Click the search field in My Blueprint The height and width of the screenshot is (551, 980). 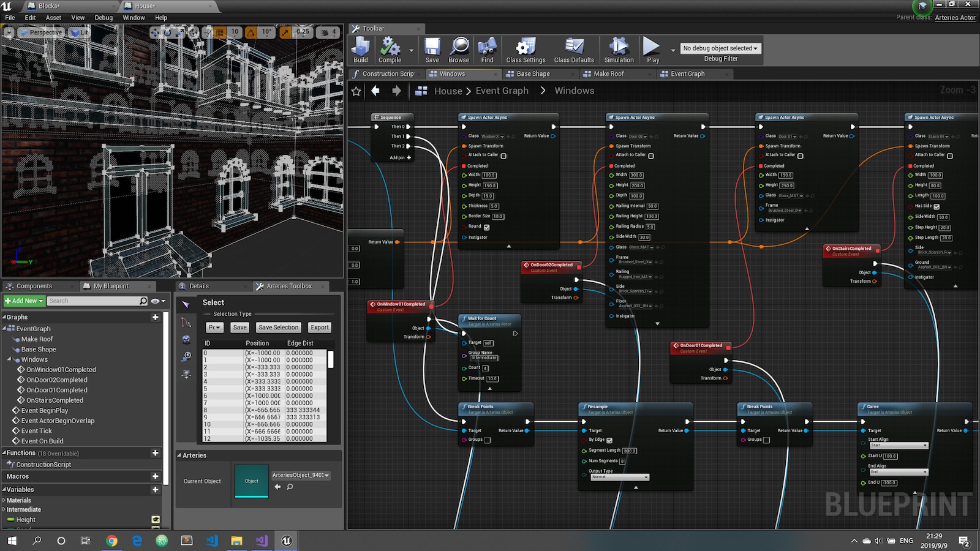(x=95, y=301)
